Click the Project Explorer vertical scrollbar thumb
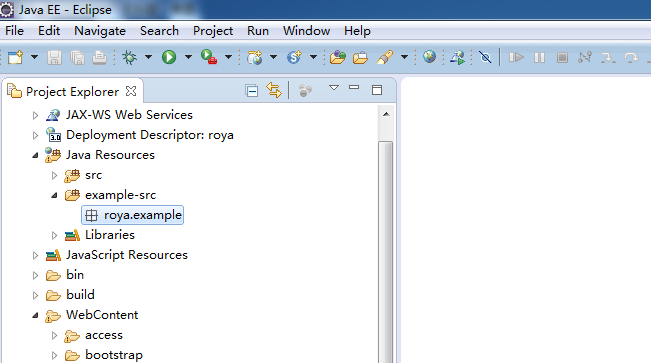The width and height of the screenshot is (651, 363). [386, 252]
